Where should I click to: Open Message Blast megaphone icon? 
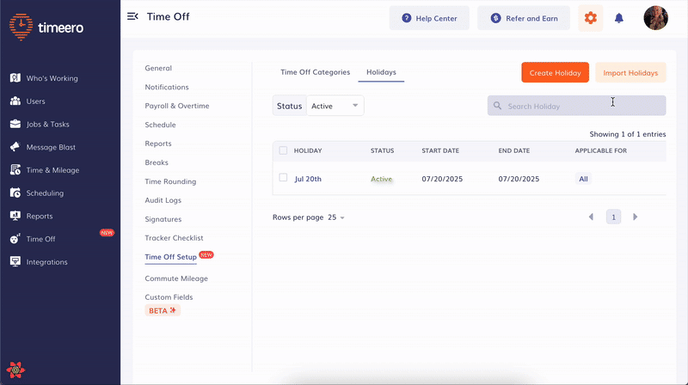(x=15, y=147)
